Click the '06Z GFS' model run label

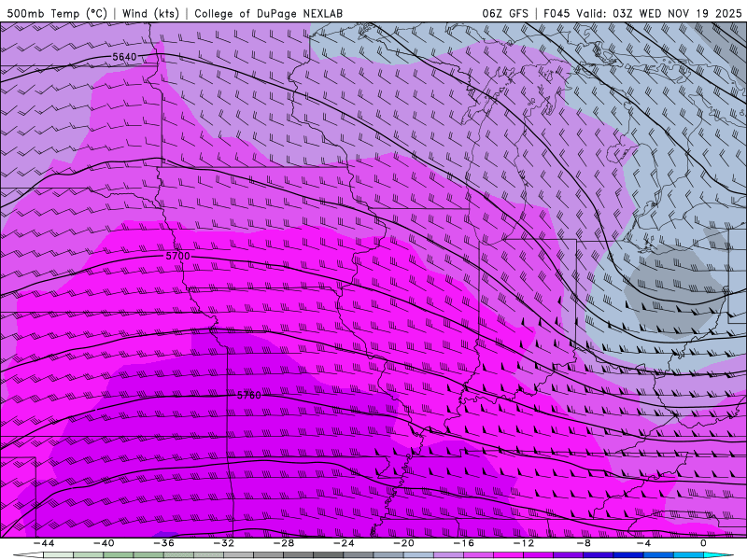tap(505, 13)
